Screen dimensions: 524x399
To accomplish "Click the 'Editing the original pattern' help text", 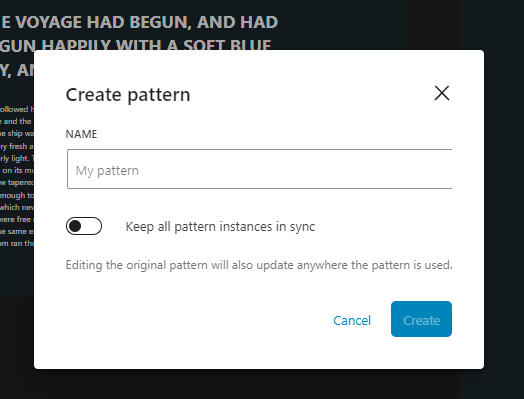I will point(259,265).
